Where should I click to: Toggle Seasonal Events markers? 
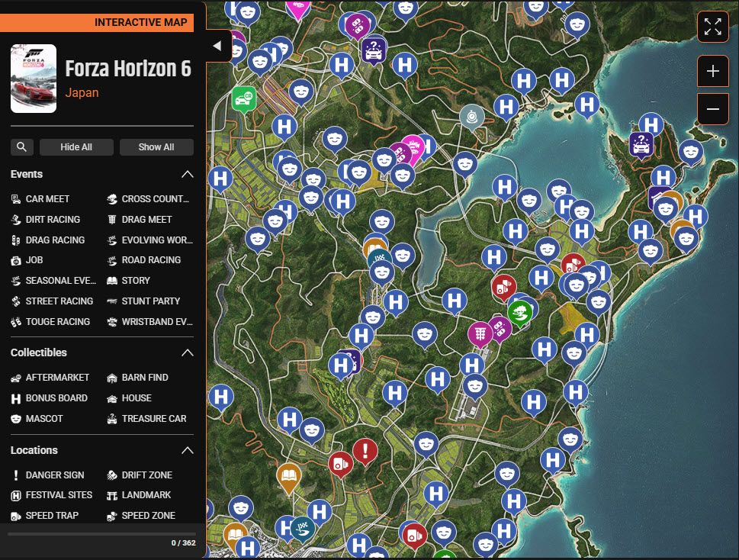coord(53,281)
